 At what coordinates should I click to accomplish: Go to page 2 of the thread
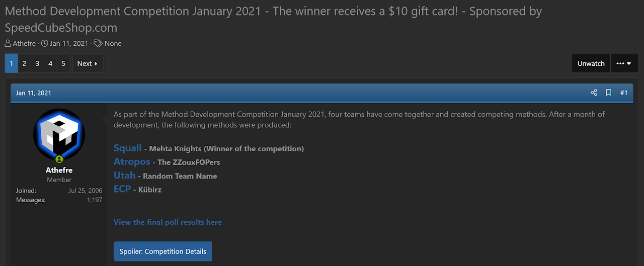(24, 63)
